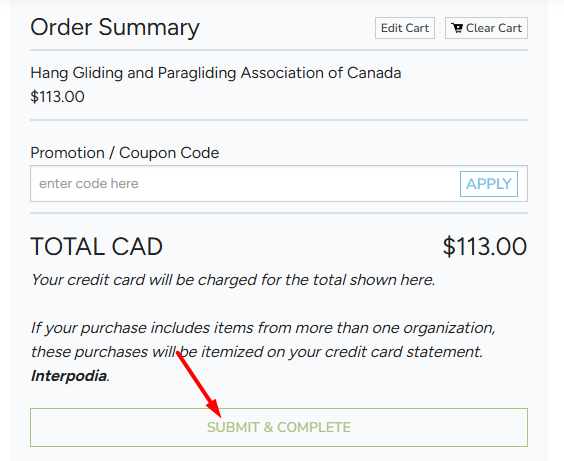Click the shopping cart icon beside Clear Cart
Viewport: 564px width, 461px height.
pyautogui.click(x=458, y=28)
